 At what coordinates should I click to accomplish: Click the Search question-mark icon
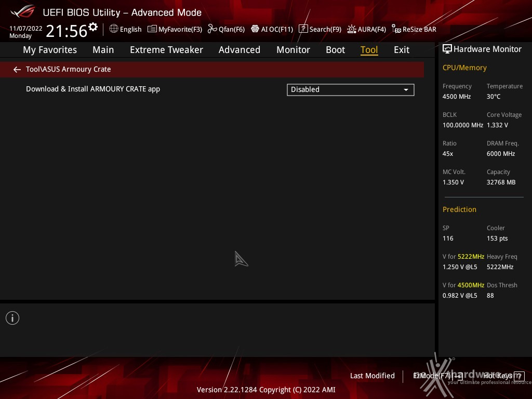tap(303, 29)
